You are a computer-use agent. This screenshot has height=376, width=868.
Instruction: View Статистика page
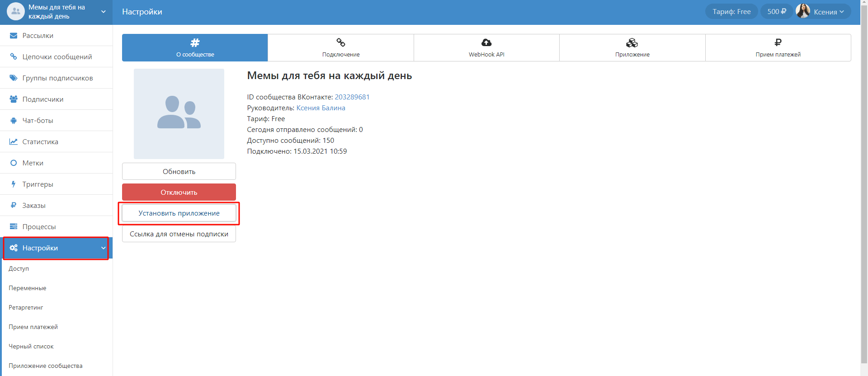click(57, 142)
